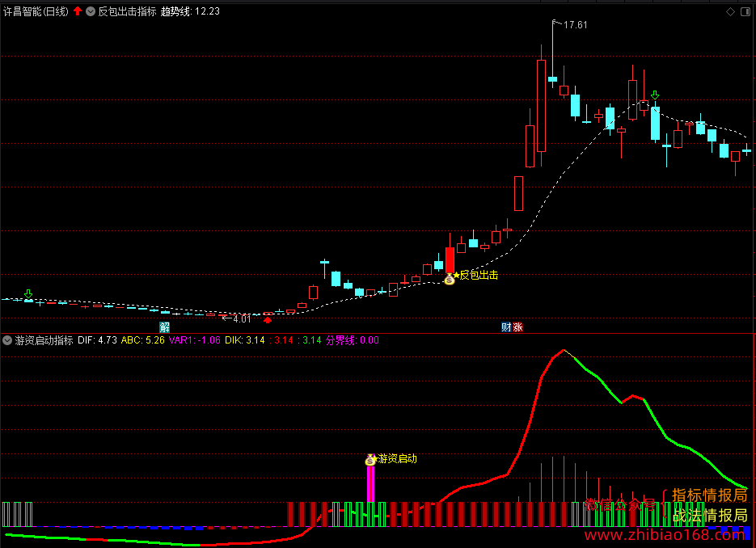Viewport: 756px width, 548px height.
Task: Click the 4.01 low price label
Action: point(242,319)
